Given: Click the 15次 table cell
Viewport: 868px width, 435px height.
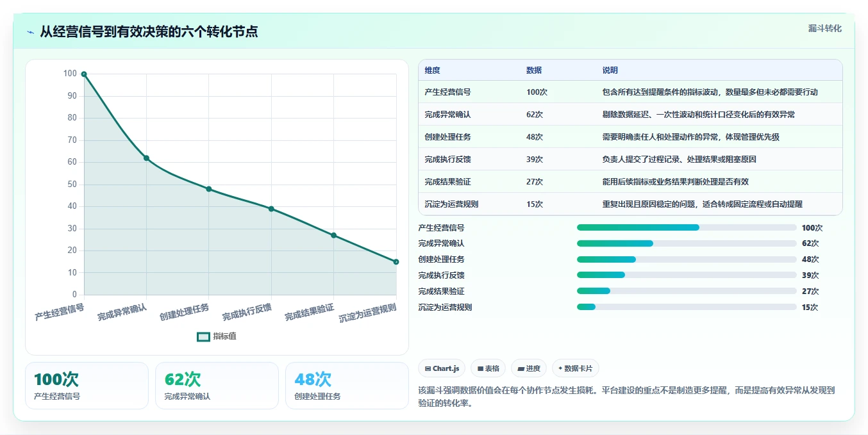Looking at the screenshot, I should click(535, 204).
